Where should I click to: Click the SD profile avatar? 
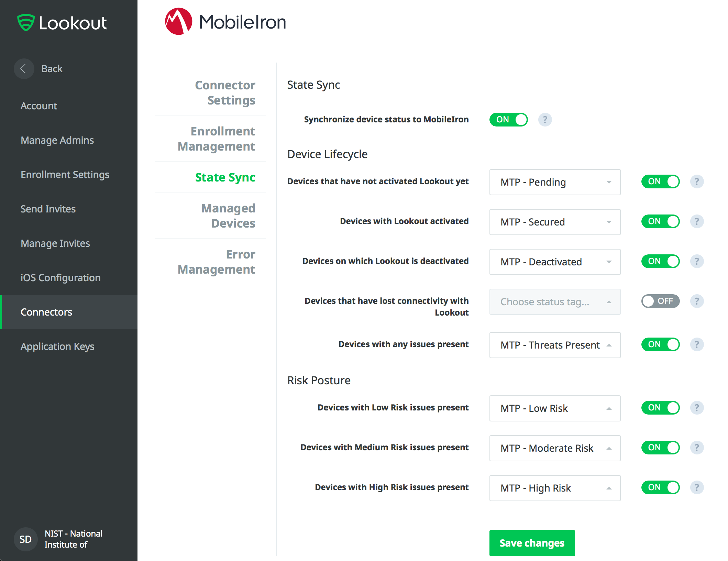pyautogui.click(x=25, y=539)
